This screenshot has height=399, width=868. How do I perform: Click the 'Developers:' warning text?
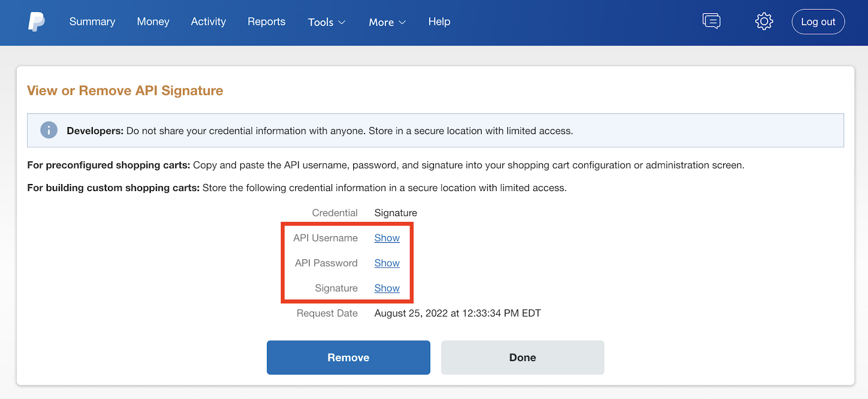coord(95,131)
